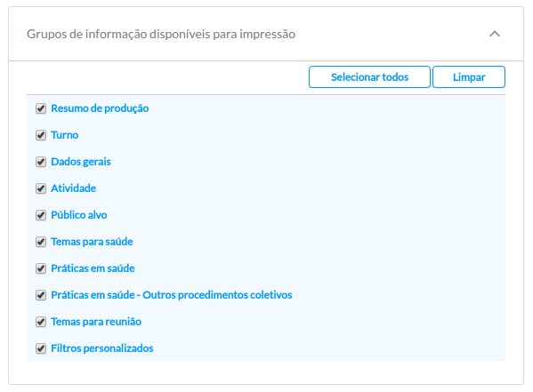
Task: Click the Filtros personalizados label
Action: tap(102, 348)
